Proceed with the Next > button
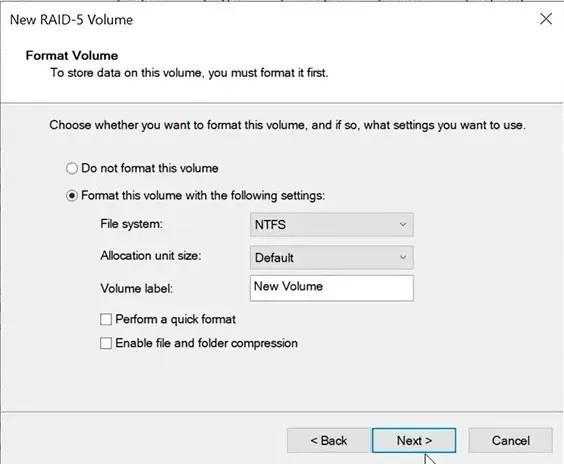This screenshot has height=464, width=564. point(414,440)
